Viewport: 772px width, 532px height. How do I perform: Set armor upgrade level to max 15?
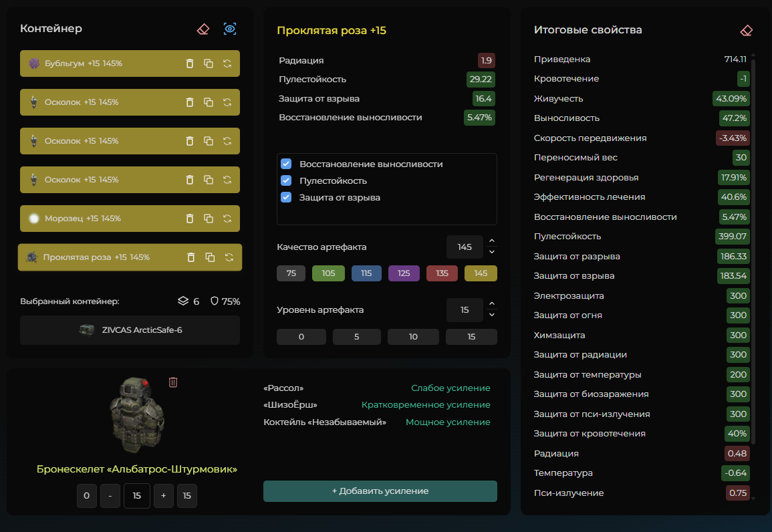click(x=187, y=496)
